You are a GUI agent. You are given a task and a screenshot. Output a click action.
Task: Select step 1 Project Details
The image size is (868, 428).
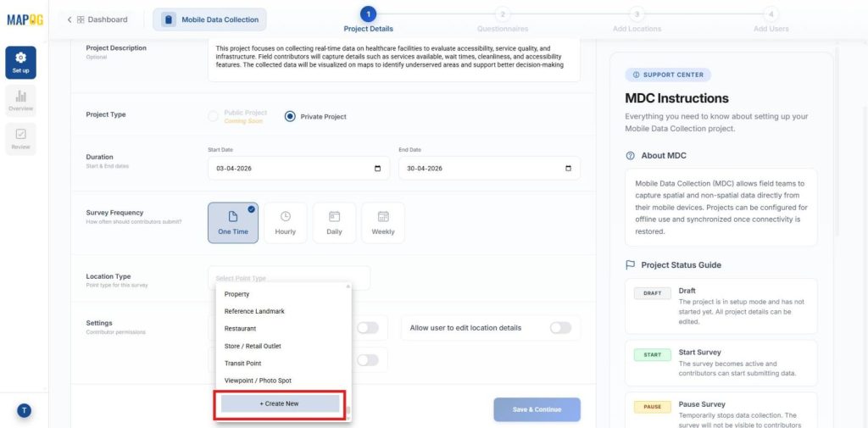(x=368, y=20)
